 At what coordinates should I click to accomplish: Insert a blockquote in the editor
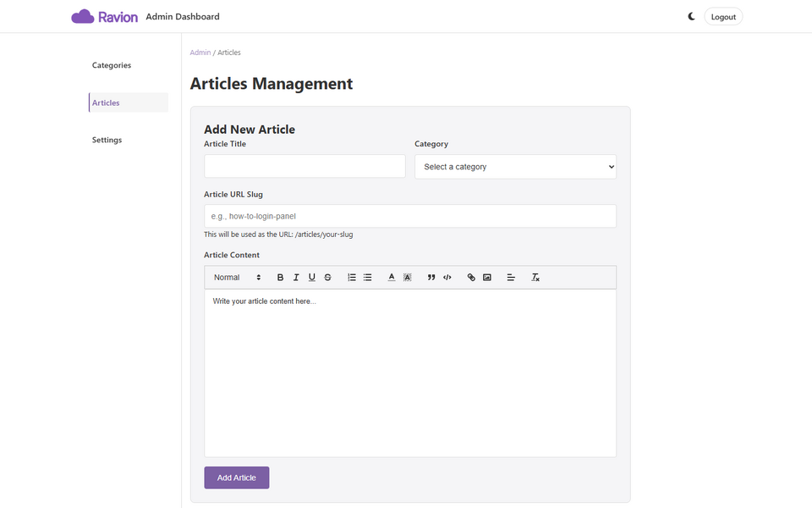[431, 278]
